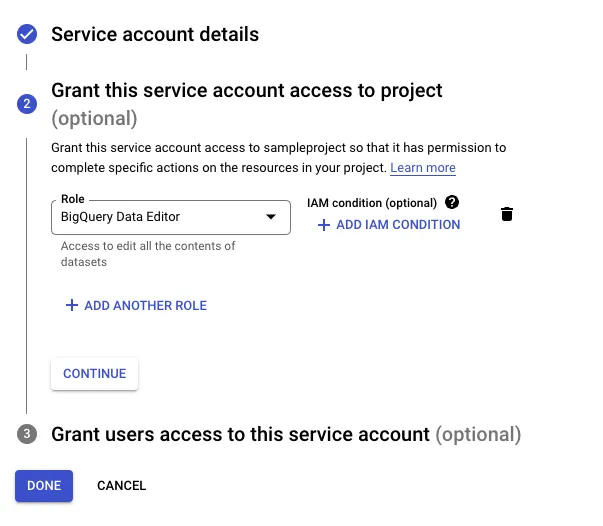The image size is (603, 526).
Task: Select the BigQuery Data Editor role field
Action: click(171, 217)
